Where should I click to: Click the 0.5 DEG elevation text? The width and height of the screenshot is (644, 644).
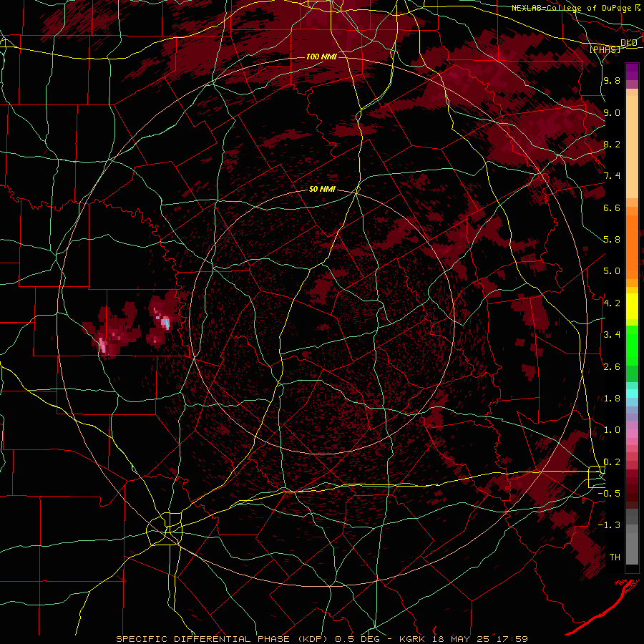[356, 639]
